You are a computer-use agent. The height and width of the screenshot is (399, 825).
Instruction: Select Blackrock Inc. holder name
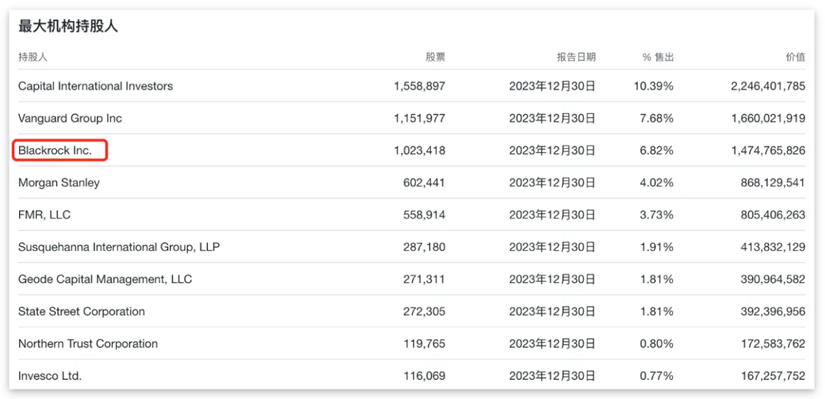click(x=55, y=151)
